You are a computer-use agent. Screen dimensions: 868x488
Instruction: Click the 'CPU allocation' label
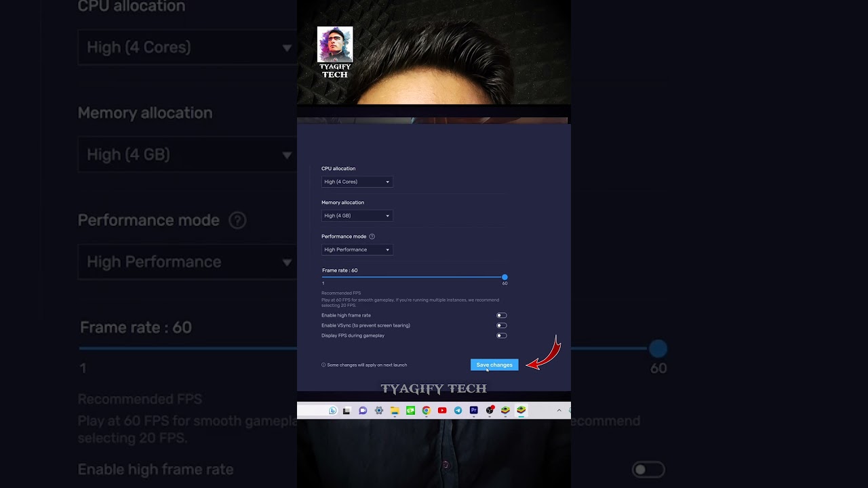click(x=338, y=168)
